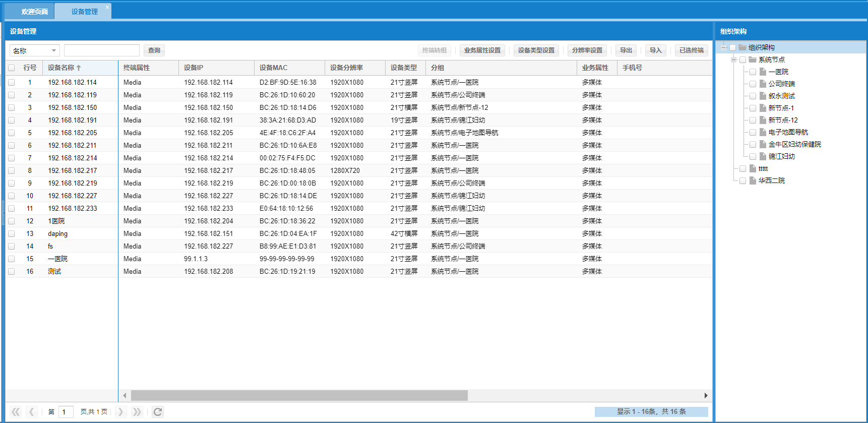This screenshot has width=868, height=423.
Task: Click the page number input box
Action: click(66, 412)
